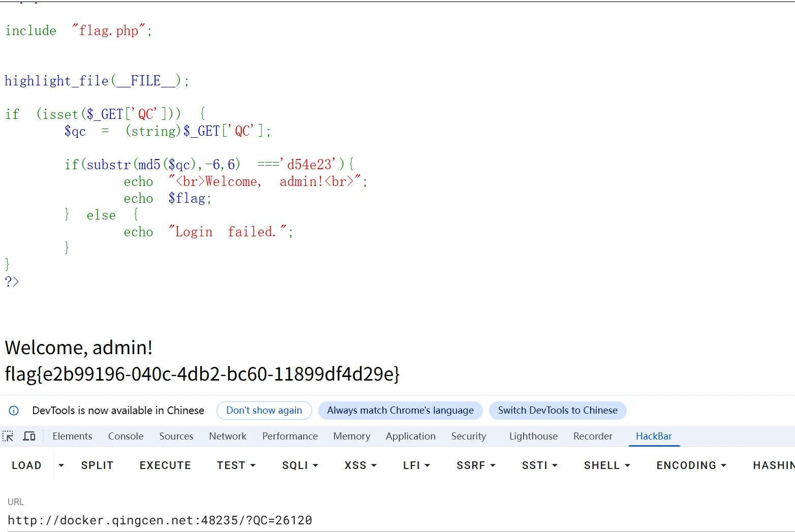The width and height of the screenshot is (795, 532).
Task: Click the flag{e2b99196...} text on the page
Action: coord(202,374)
